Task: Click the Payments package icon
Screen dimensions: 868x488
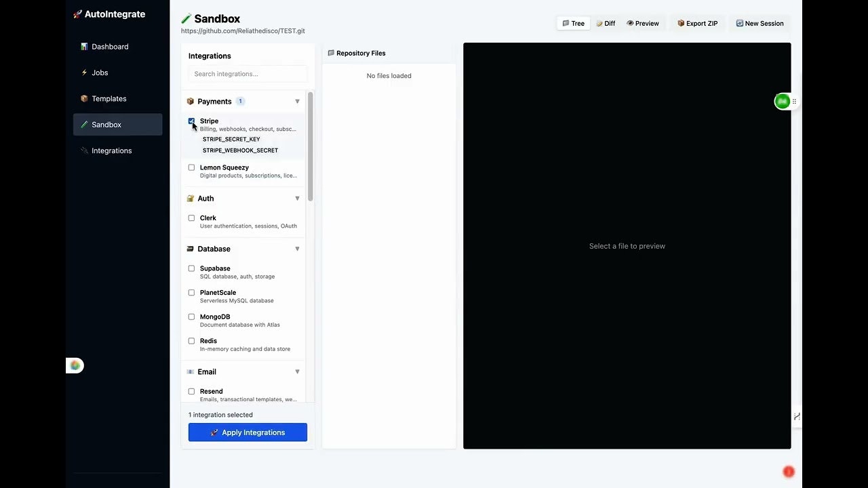Action: (x=191, y=101)
